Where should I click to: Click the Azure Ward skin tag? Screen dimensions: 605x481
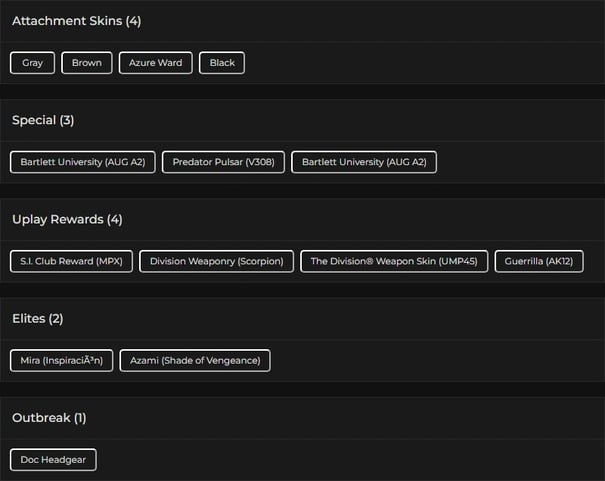pos(156,63)
